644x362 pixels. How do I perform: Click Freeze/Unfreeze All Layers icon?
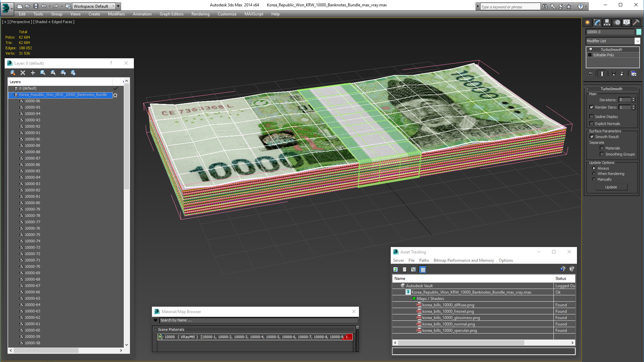(73, 73)
